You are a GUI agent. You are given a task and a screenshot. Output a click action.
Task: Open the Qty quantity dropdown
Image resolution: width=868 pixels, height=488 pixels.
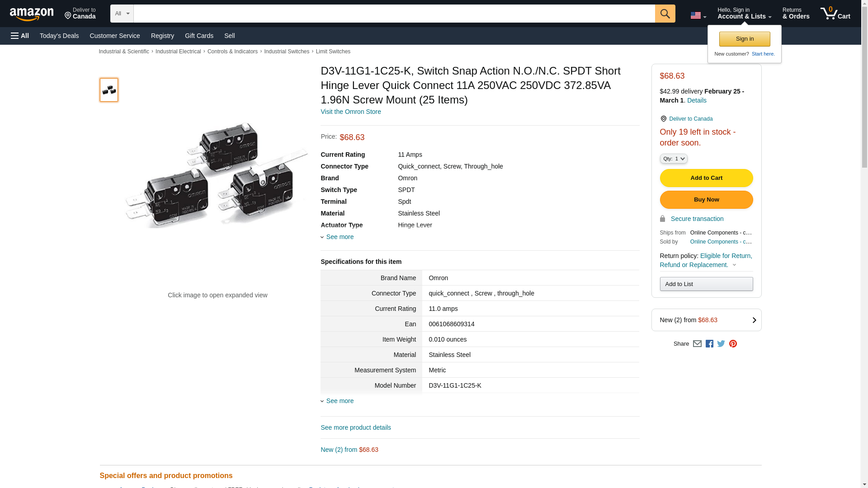pyautogui.click(x=674, y=159)
